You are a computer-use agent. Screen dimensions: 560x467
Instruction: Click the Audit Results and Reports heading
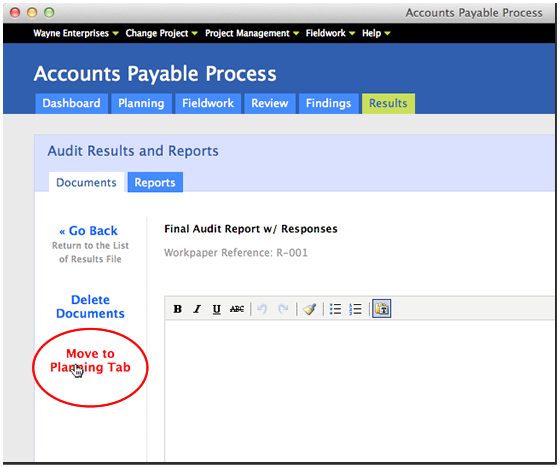133,151
